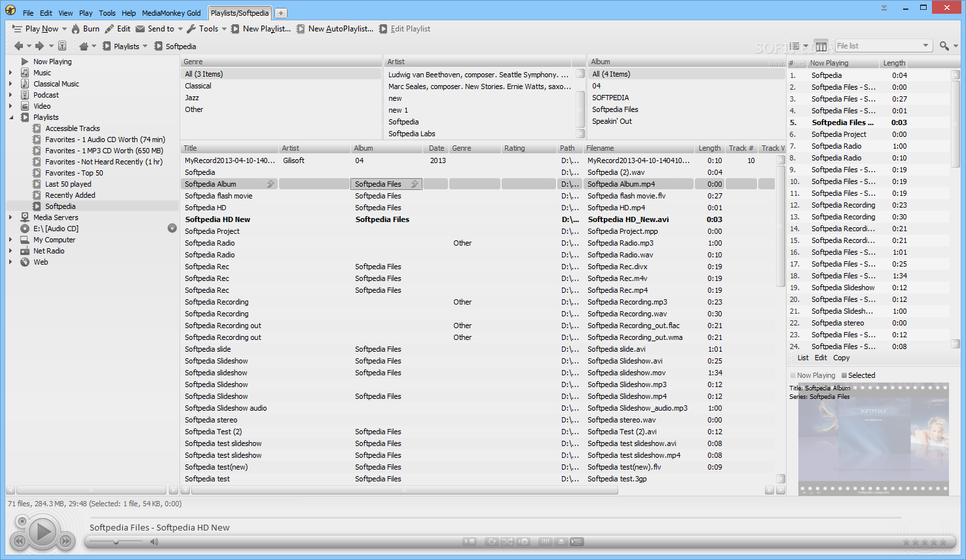This screenshot has width=966, height=560.
Task: Click the previous track button in the player
Action: click(x=20, y=541)
